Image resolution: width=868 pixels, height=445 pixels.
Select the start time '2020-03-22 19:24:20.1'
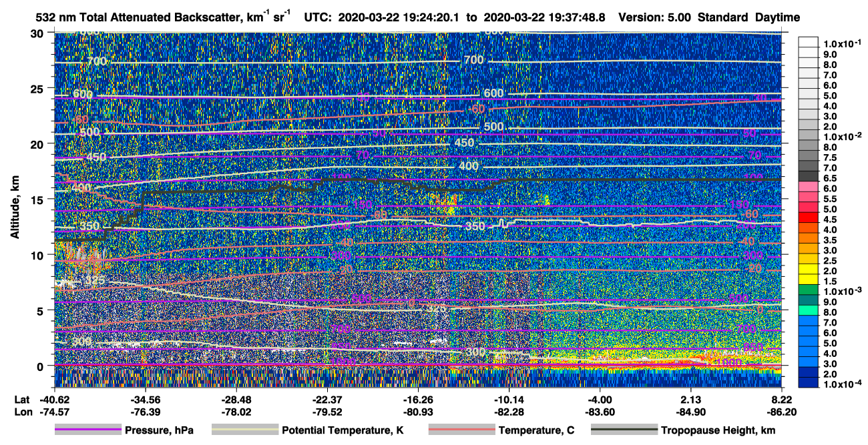tap(398, 17)
